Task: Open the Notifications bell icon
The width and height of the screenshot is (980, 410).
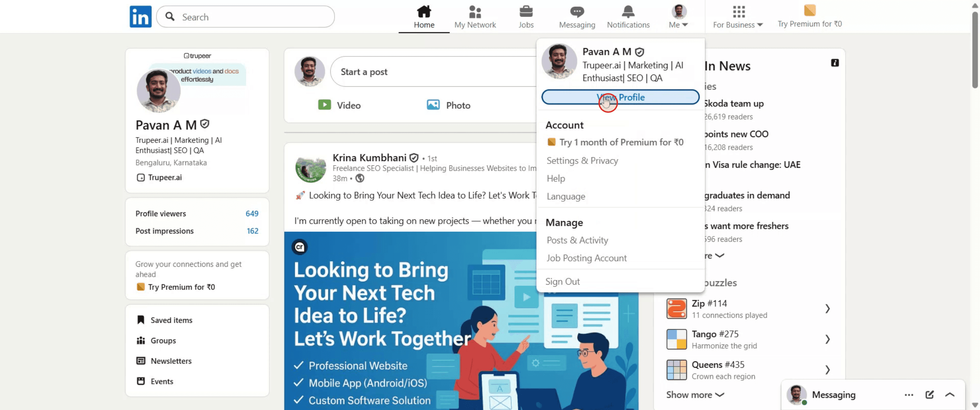Action: 628,12
